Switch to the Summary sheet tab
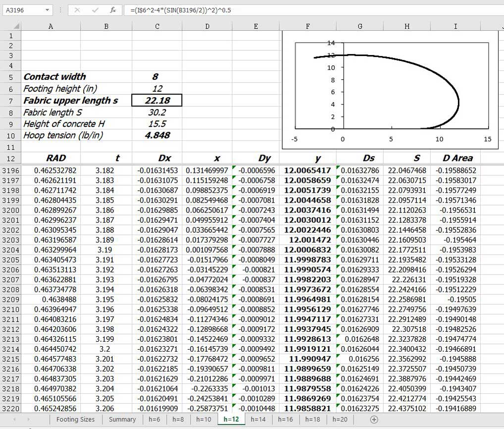 click(x=122, y=420)
